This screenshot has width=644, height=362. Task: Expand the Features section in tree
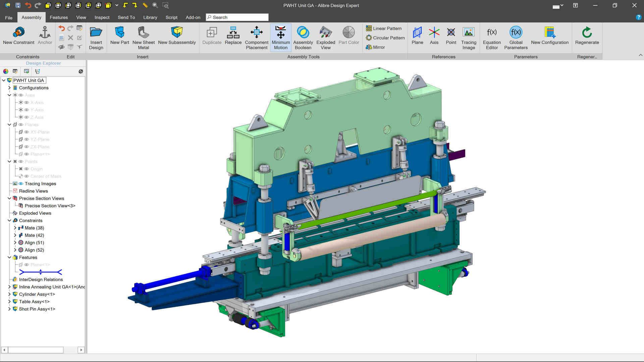click(x=10, y=257)
